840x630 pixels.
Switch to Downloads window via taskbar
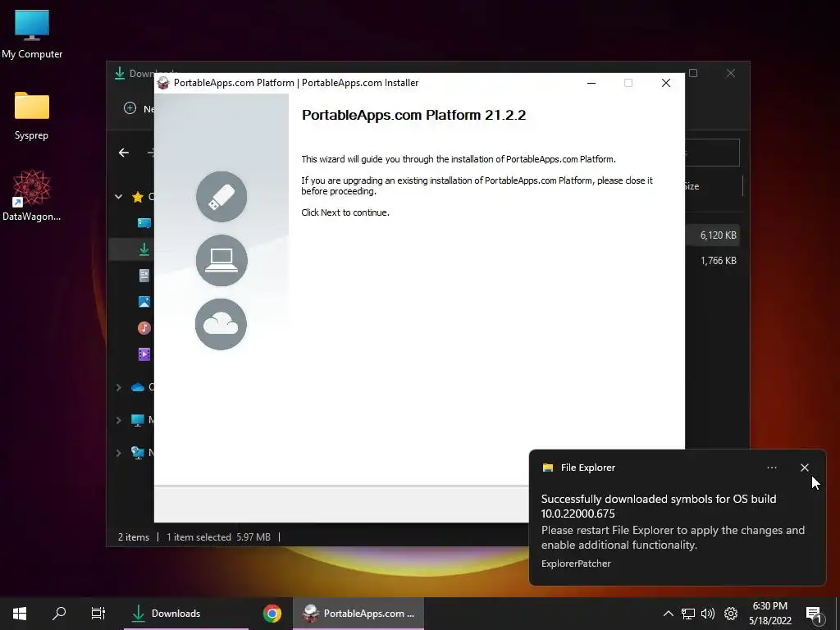[x=186, y=614]
